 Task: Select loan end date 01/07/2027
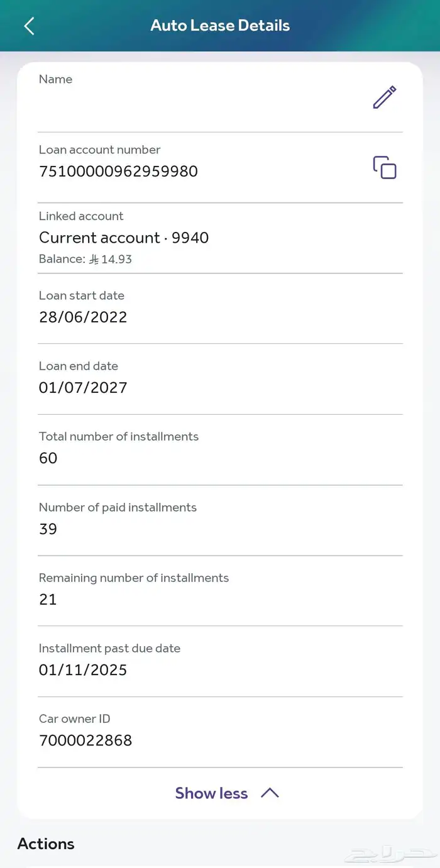[x=83, y=387]
